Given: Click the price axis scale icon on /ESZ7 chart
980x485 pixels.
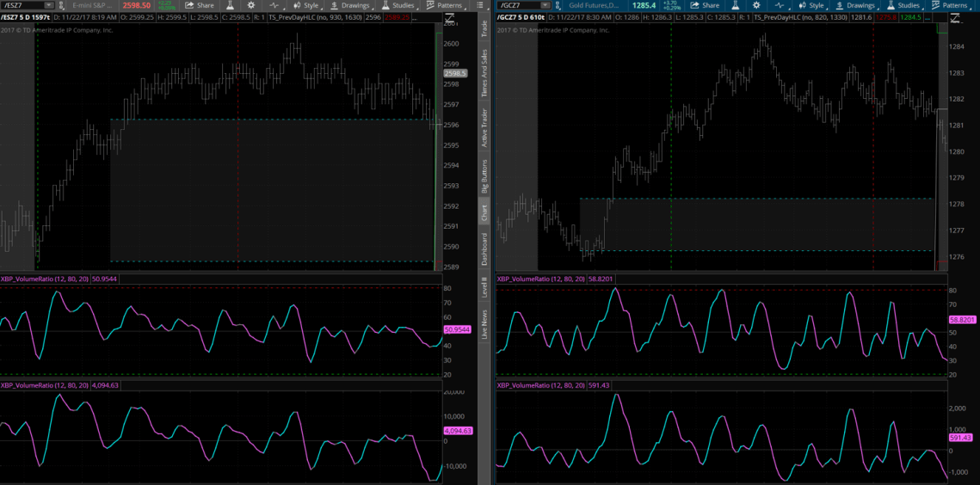Looking at the screenshot, I should pos(450,19).
